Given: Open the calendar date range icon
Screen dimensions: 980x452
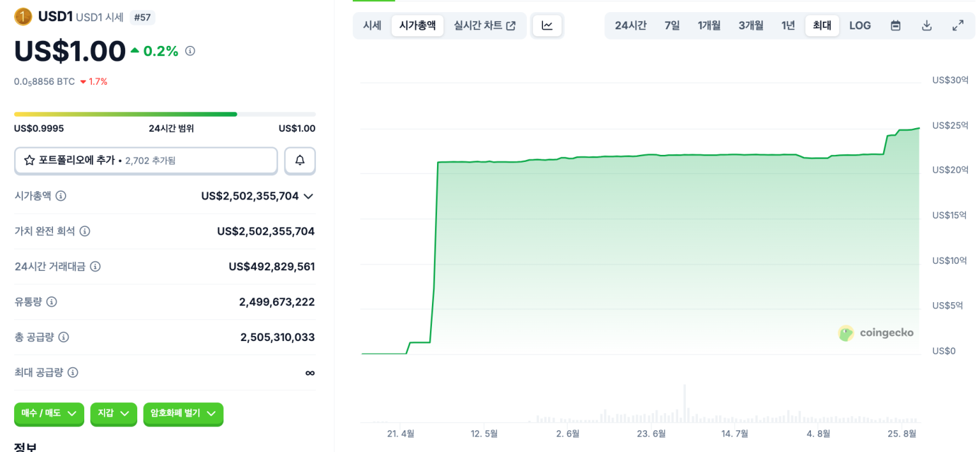Looking at the screenshot, I should click(x=895, y=25).
